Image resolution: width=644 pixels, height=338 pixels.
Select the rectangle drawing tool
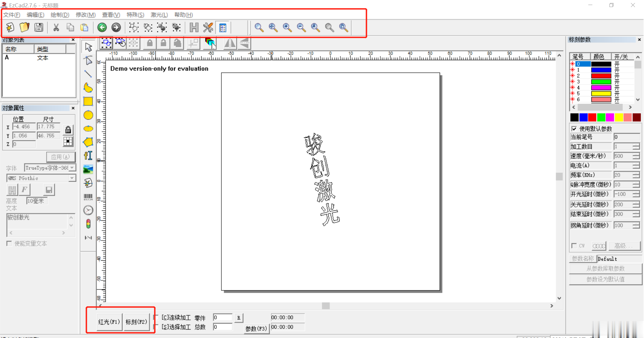click(x=88, y=101)
